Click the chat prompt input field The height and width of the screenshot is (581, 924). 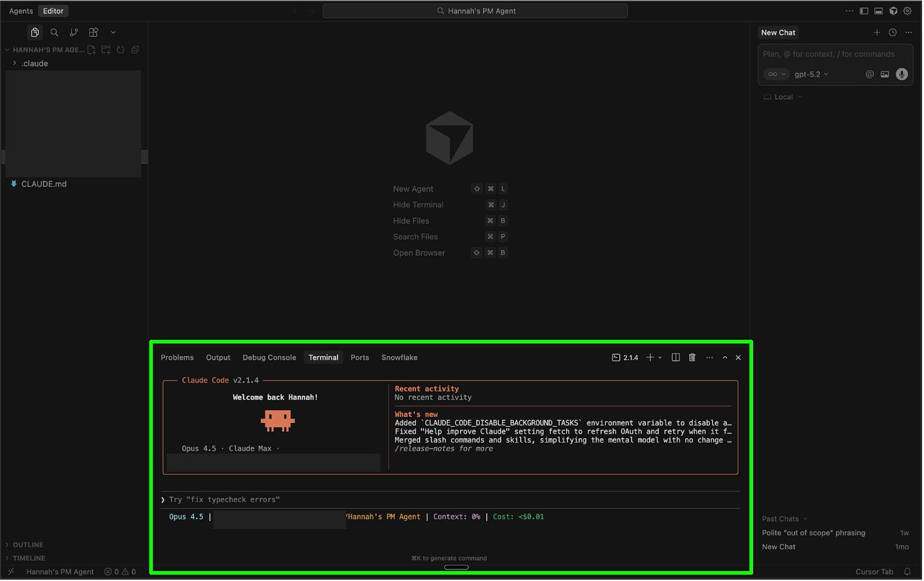[835, 55]
